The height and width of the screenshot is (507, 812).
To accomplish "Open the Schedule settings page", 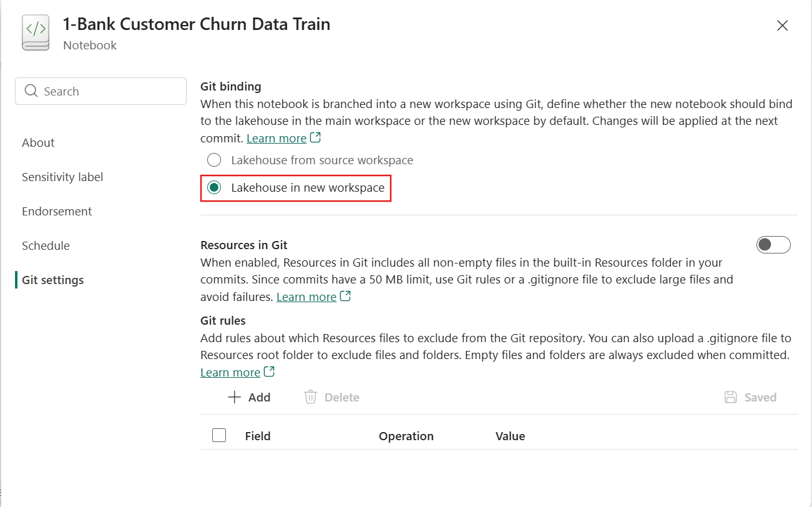I will tap(46, 246).
